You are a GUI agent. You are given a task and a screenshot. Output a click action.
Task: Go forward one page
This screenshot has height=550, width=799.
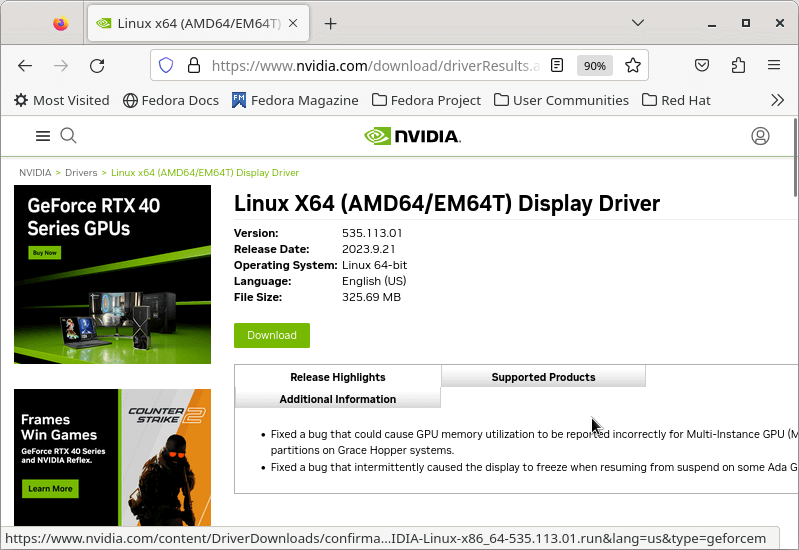coord(61,65)
